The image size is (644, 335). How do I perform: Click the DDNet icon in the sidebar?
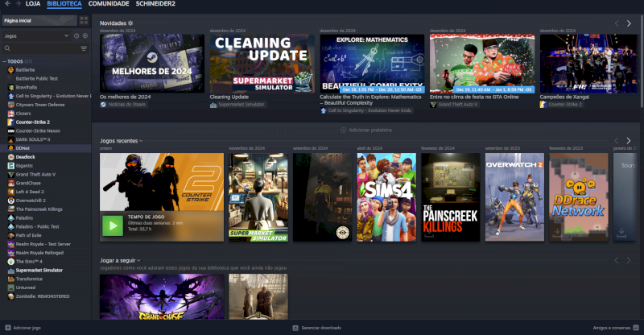point(11,148)
